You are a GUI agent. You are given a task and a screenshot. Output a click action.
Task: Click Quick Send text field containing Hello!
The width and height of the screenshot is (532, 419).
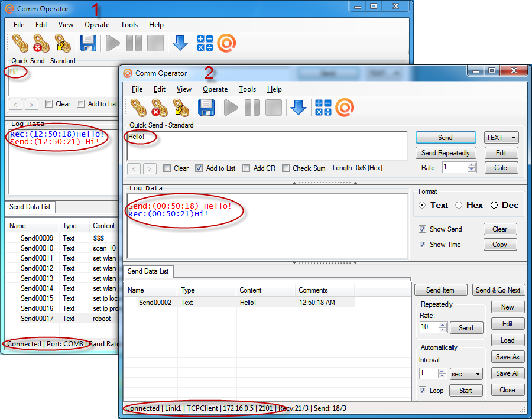point(267,145)
